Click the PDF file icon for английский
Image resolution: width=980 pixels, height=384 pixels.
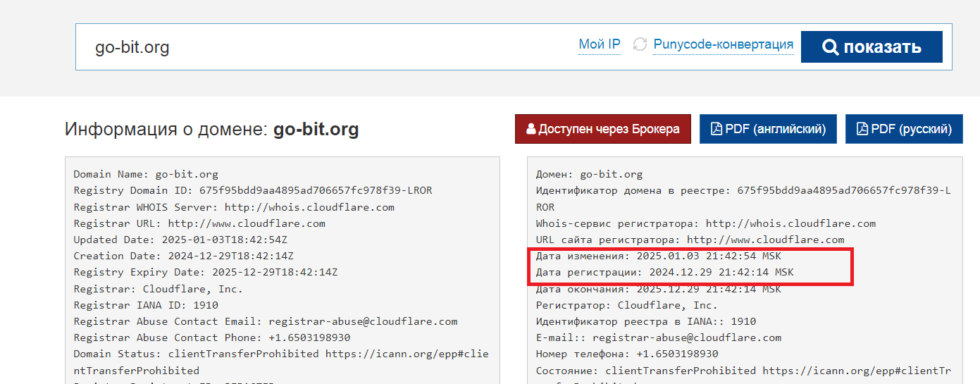[717, 129]
